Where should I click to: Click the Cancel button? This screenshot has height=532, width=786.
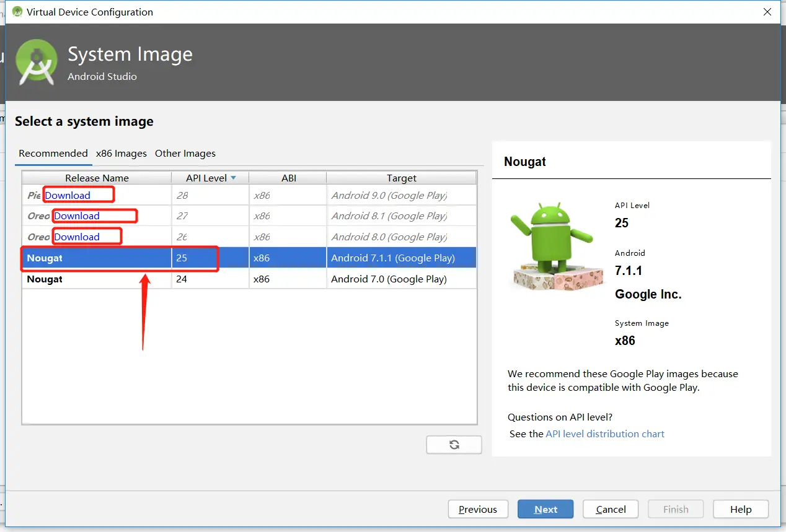coord(611,509)
